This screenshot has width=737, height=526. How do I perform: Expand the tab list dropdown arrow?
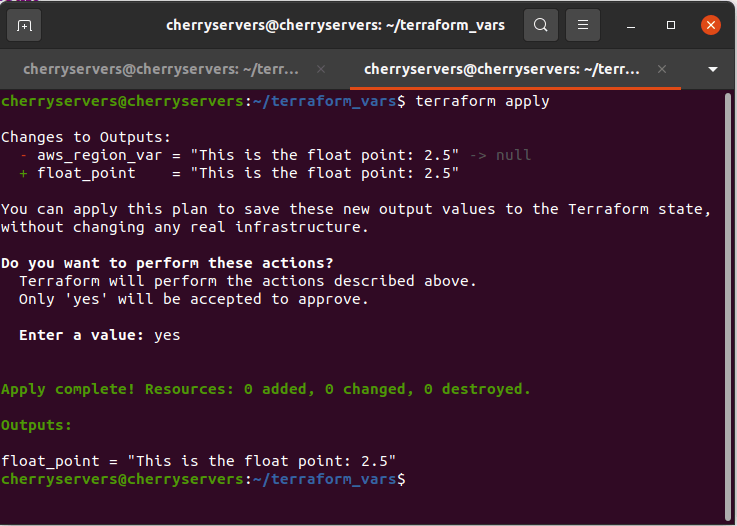tap(713, 69)
